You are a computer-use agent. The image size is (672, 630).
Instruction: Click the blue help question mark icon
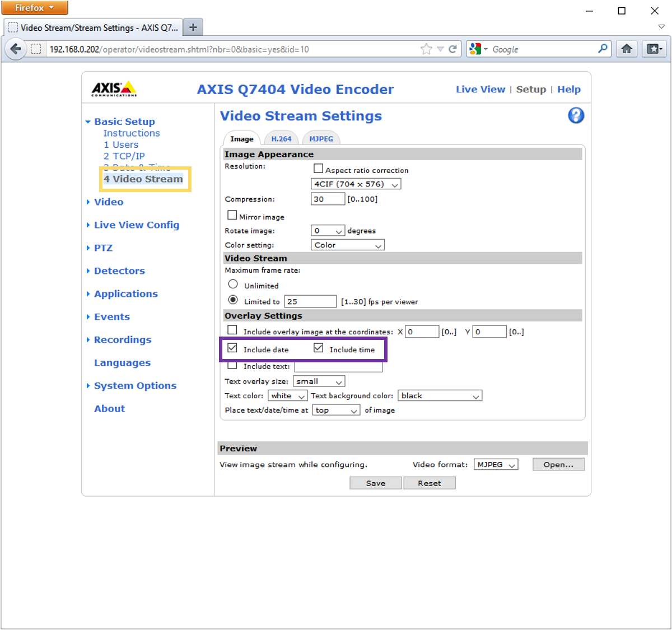pyautogui.click(x=576, y=116)
